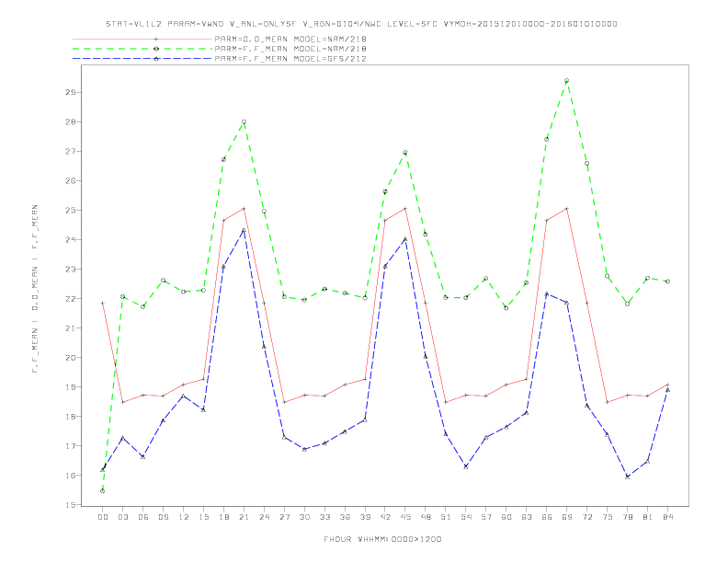This screenshot has width=728, height=563.
Task: Click x-axis tick label 09
Action: pyautogui.click(x=163, y=517)
